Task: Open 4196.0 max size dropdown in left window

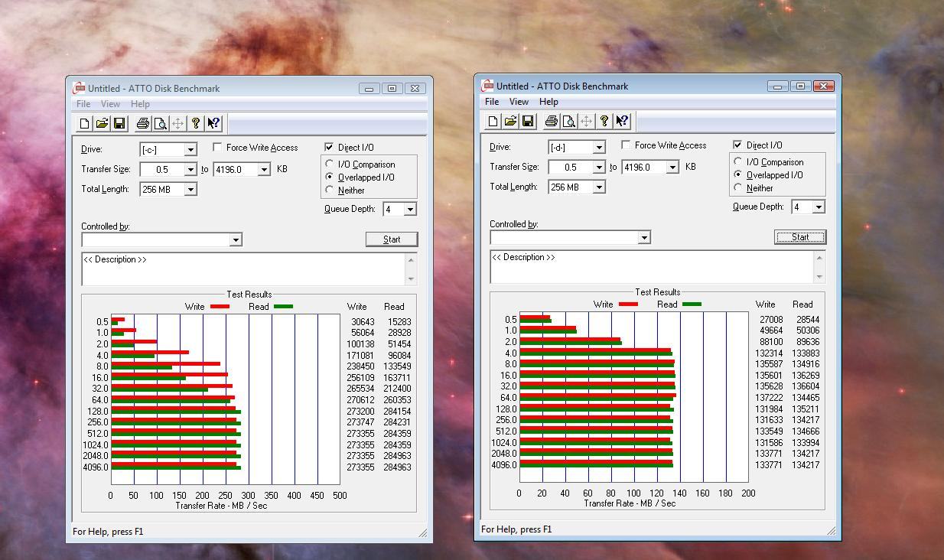Action: (x=264, y=169)
